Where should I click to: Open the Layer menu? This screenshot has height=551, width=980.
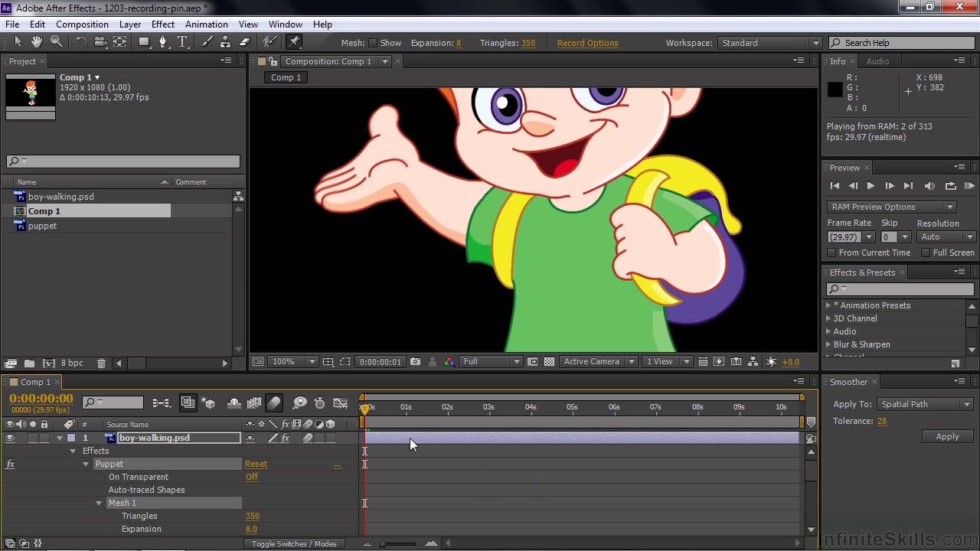pyautogui.click(x=129, y=24)
